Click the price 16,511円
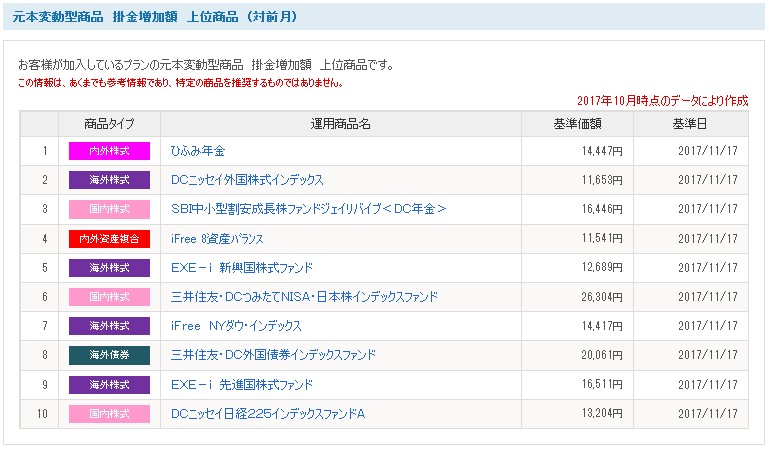 coord(602,385)
